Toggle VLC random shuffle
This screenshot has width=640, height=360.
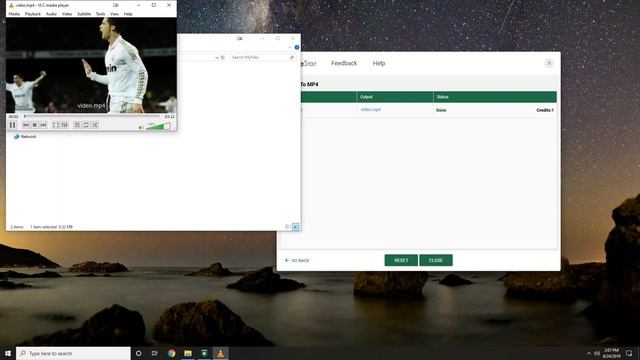pos(95,125)
